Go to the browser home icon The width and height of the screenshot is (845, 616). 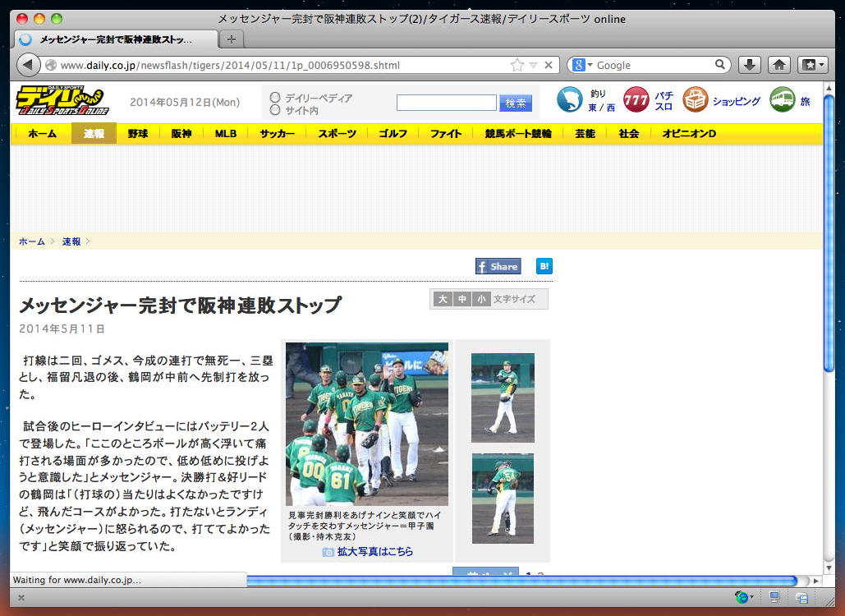(778, 65)
